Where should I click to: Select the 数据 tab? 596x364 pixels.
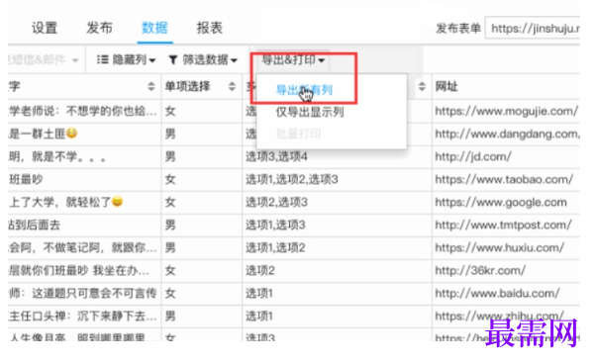point(154,28)
